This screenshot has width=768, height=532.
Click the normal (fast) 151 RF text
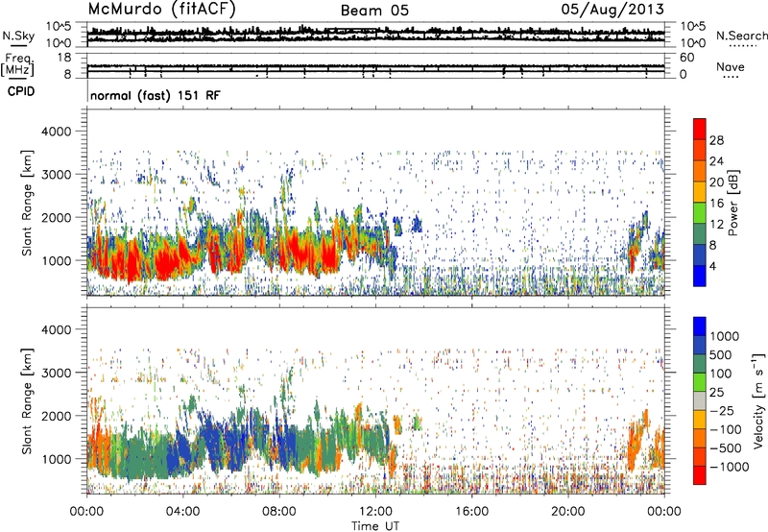point(156,95)
